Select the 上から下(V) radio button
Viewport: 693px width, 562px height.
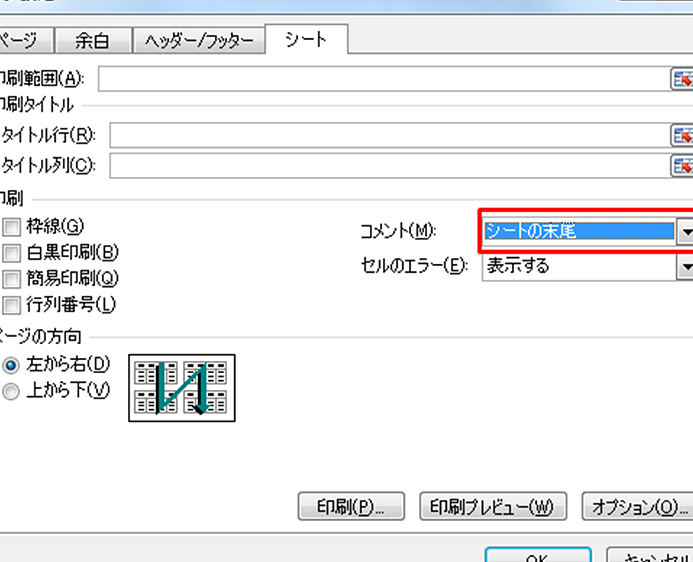tap(11, 391)
